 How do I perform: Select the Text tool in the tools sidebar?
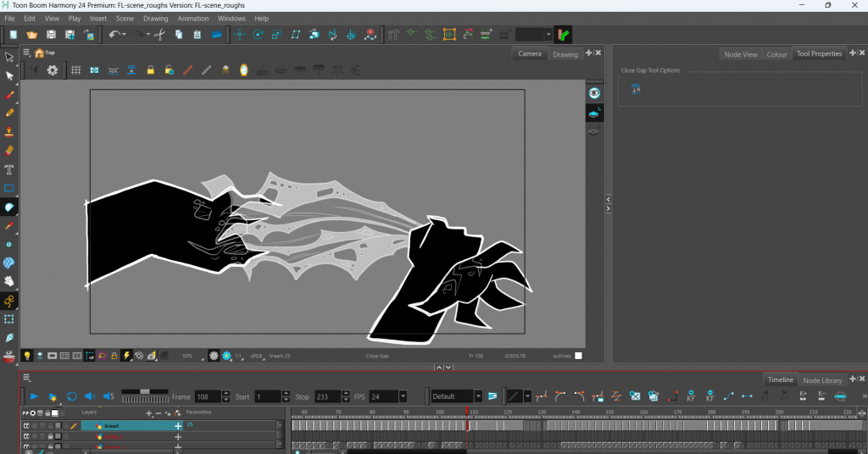tap(9, 169)
